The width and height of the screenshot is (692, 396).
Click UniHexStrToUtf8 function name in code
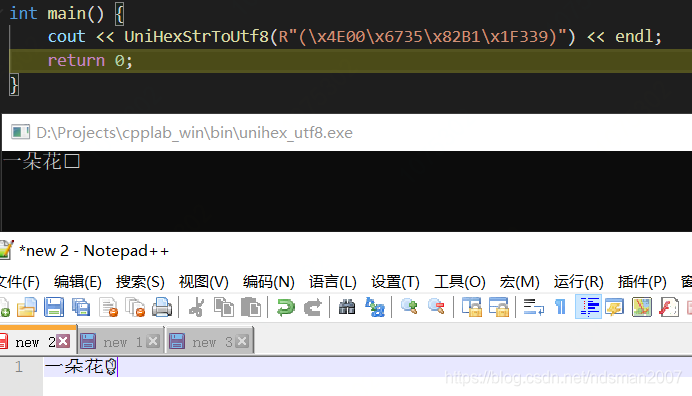tap(196, 36)
